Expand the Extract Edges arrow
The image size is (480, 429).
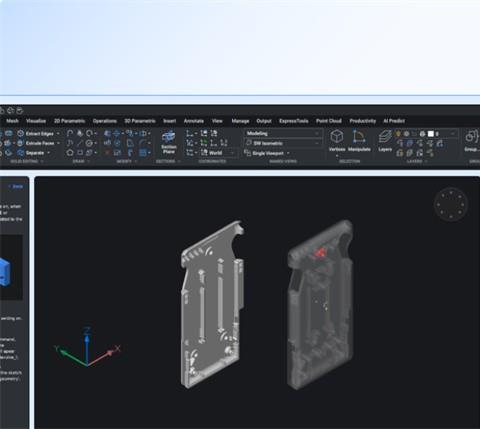tap(58, 134)
